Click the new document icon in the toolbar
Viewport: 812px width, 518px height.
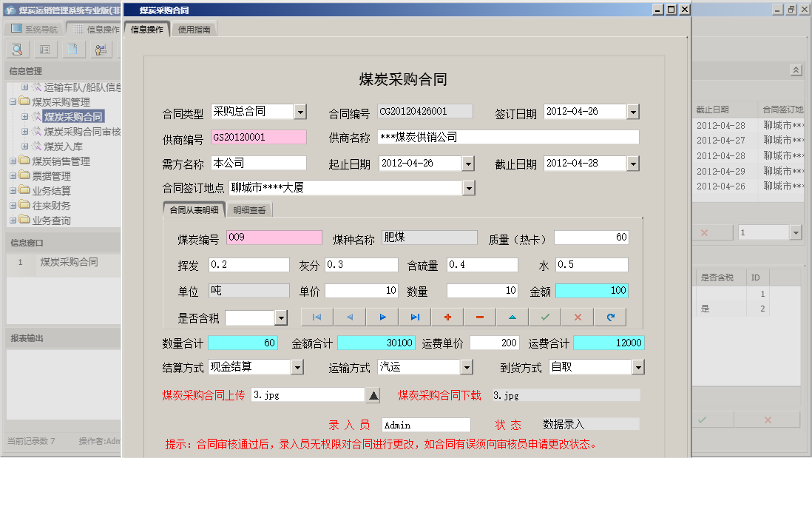coord(73,49)
